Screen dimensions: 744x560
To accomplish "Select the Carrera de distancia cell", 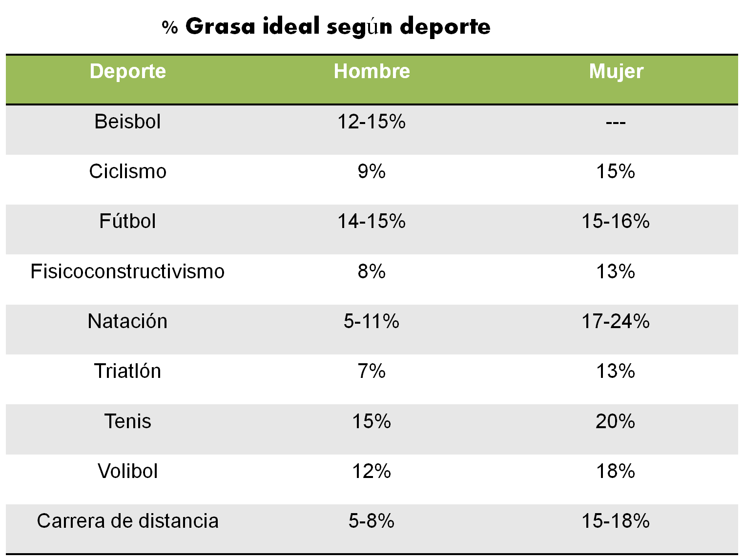I will pos(128,521).
